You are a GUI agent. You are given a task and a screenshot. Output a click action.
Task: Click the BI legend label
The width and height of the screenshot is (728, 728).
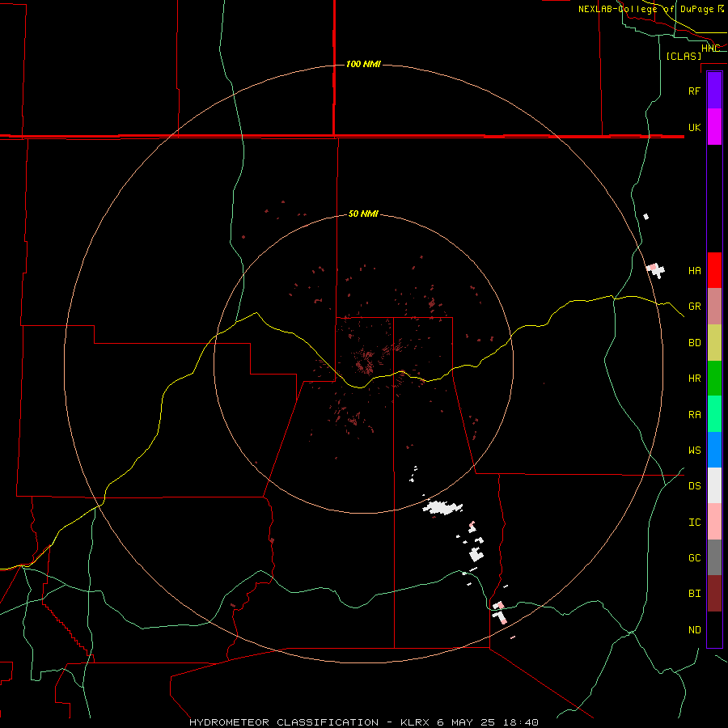[694, 594]
